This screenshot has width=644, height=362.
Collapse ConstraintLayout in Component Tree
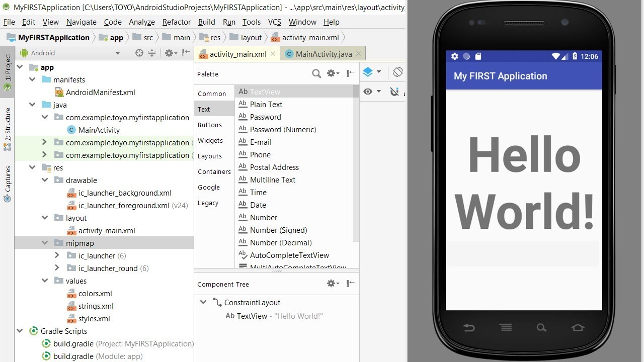tap(203, 303)
